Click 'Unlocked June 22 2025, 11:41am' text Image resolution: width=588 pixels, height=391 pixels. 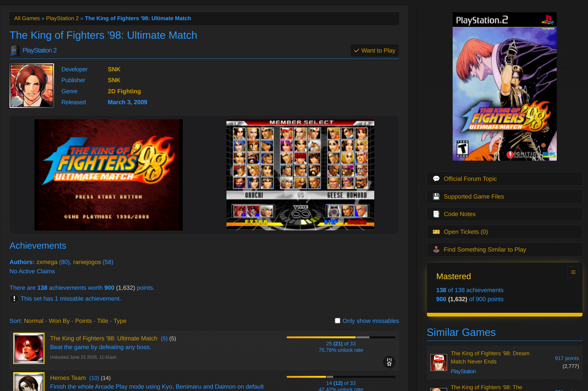click(x=83, y=357)
